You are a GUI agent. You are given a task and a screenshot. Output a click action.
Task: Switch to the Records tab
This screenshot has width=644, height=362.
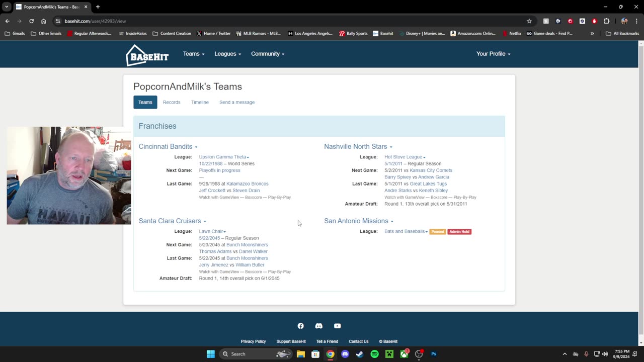click(172, 102)
